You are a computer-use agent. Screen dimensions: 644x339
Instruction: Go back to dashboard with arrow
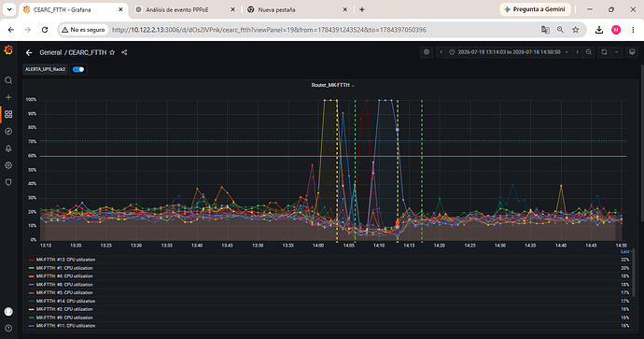click(29, 52)
